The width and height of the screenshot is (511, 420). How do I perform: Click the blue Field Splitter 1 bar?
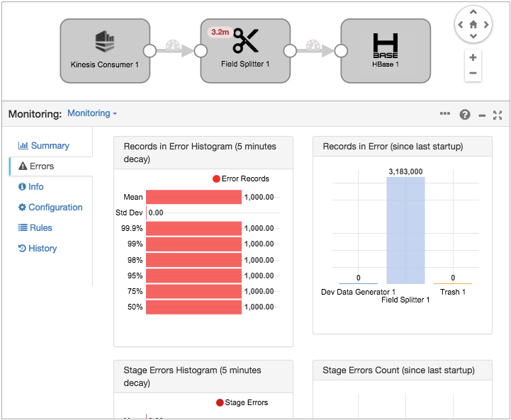tap(405, 230)
